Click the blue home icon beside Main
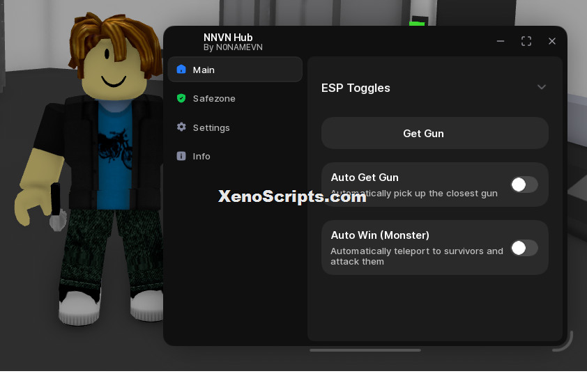The height and width of the screenshot is (392, 587). pos(181,69)
